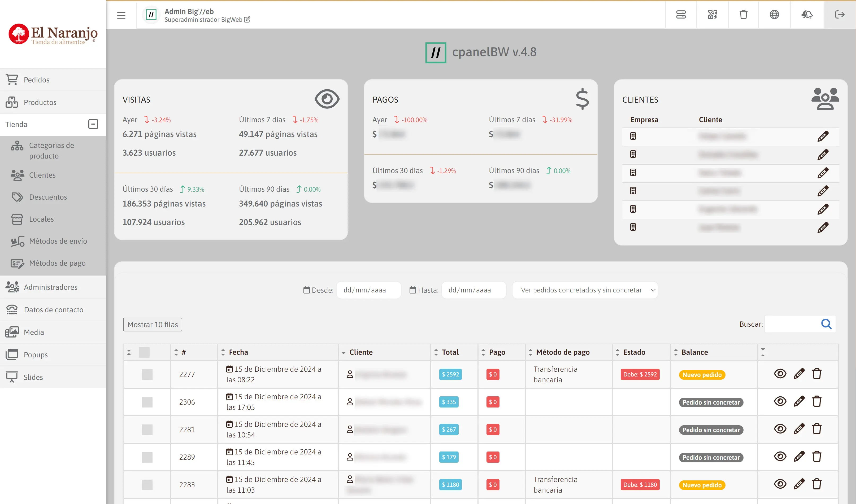This screenshot has height=504, width=856.
Task: Collapse the Tienda sidebar section
Action: pos(93,124)
